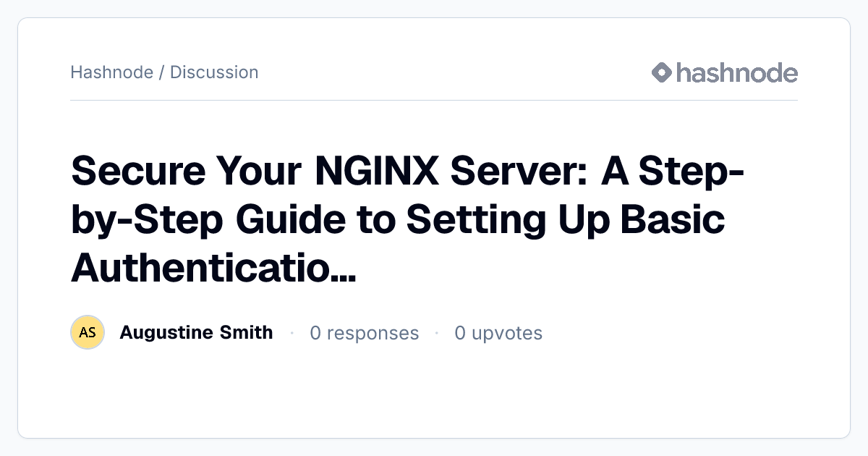Select author name Augustine Smith
Image resolution: width=868 pixels, height=456 pixels.
196,333
